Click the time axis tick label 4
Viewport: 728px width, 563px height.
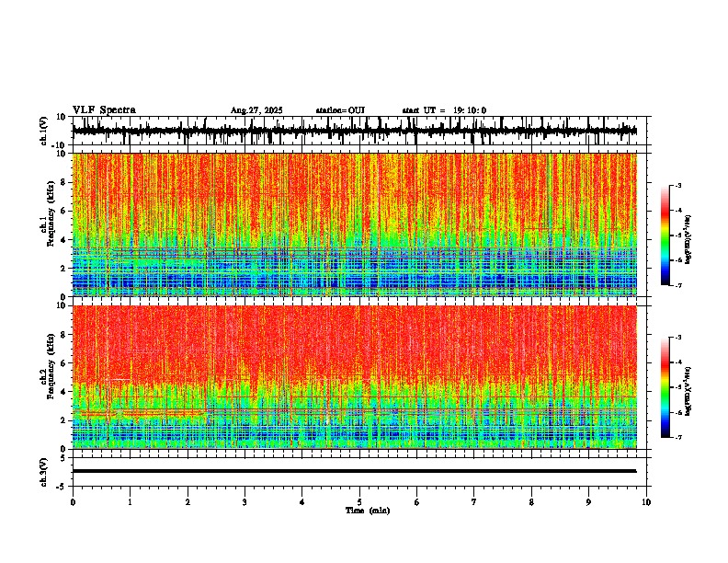coord(302,502)
